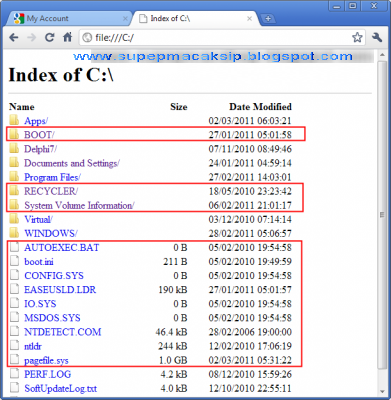Image resolution: width=391 pixels, height=400 pixels.
Task: Open the AUTOEXEC.BAT file link
Action: (62, 247)
